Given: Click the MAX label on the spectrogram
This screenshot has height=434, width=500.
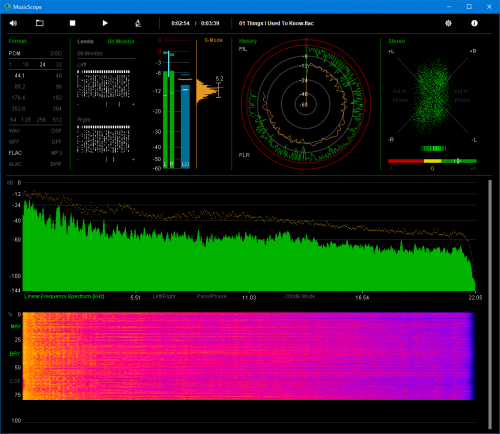Looking at the screenshot, I should click(x=15, y=326).
